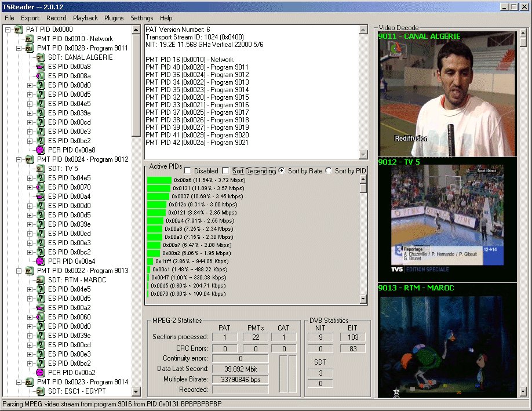
Task: Click the audio icon for ES PID 0x0070
Action: coord(40,187)
